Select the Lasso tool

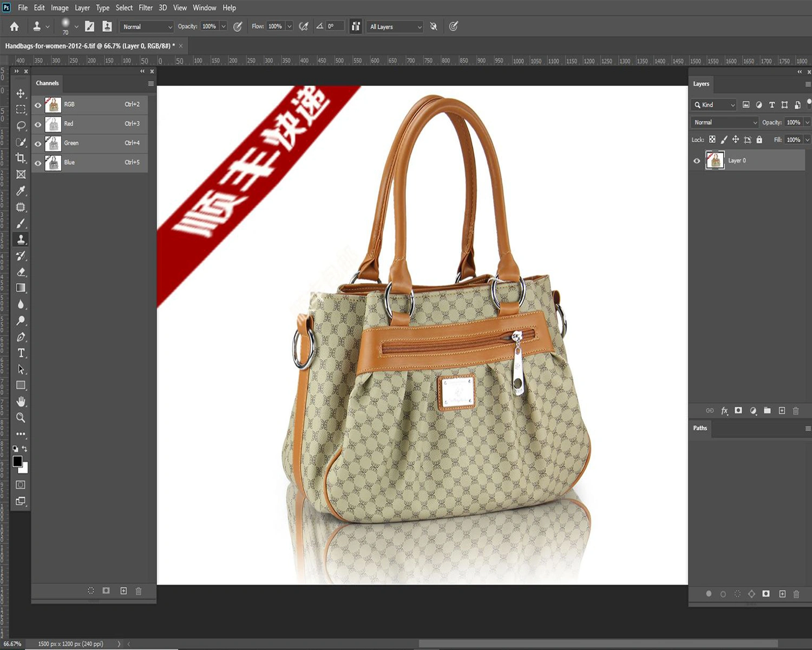pos(21,126)
